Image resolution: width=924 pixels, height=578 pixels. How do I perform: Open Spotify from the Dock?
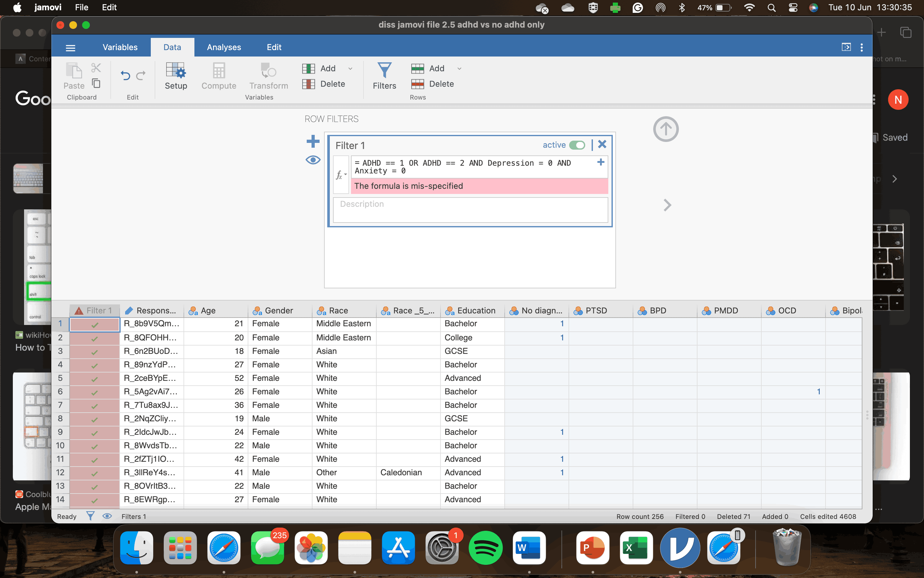click(x=485, y=548)
